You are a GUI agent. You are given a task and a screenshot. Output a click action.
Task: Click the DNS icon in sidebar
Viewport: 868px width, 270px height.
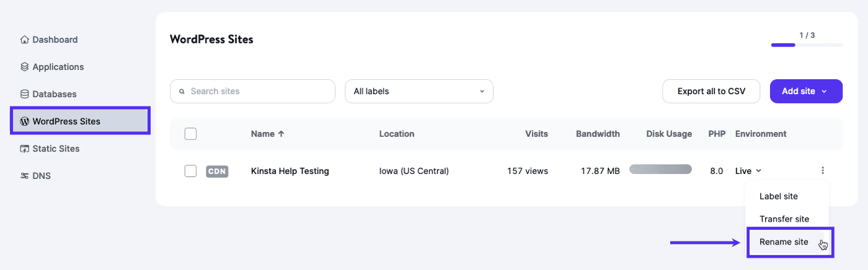point(25,176)
